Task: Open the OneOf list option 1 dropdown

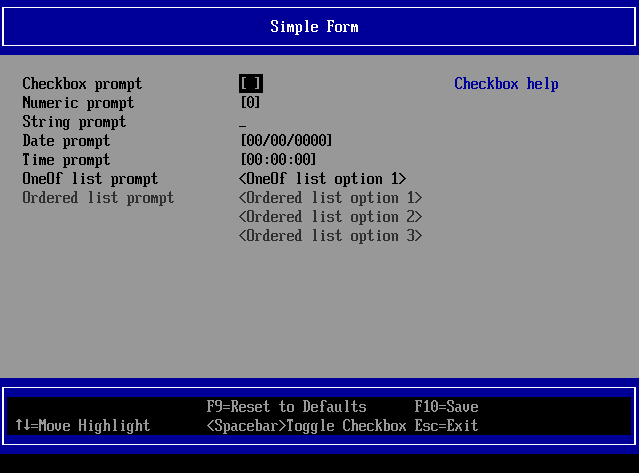Action: click(322, 179)
